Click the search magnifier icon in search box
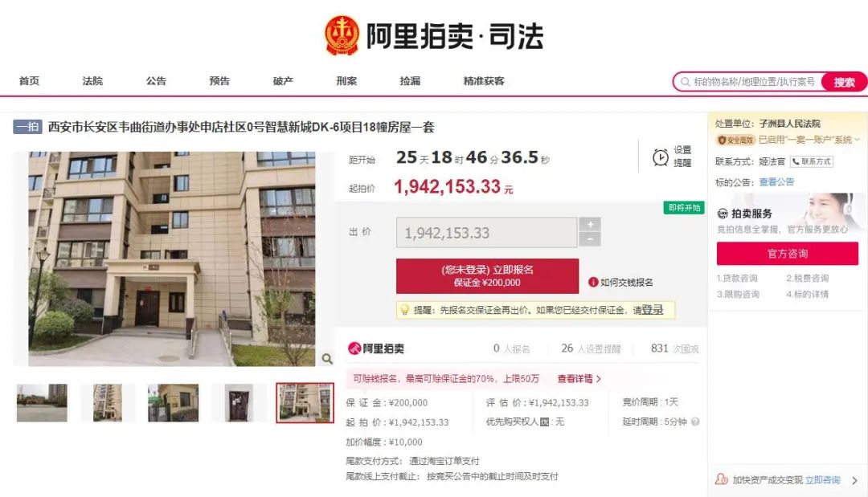868x497 pixels. (686, 82)
